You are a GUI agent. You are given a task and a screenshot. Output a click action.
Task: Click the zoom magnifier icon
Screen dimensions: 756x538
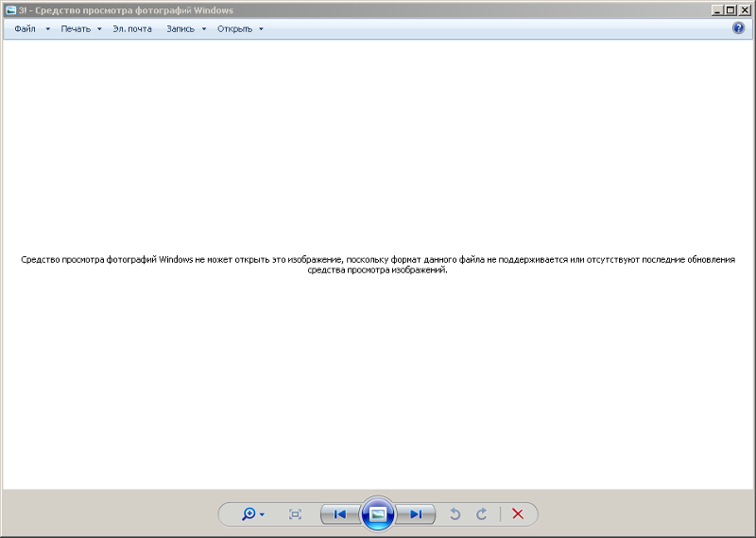[249, 513]
